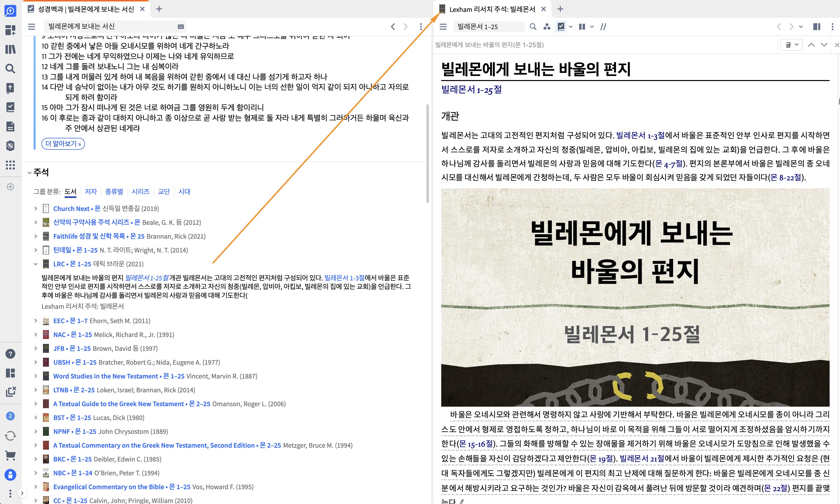
Task: Click the sync refresh icon
Action: pyautogui.click(x=11, y=435)
